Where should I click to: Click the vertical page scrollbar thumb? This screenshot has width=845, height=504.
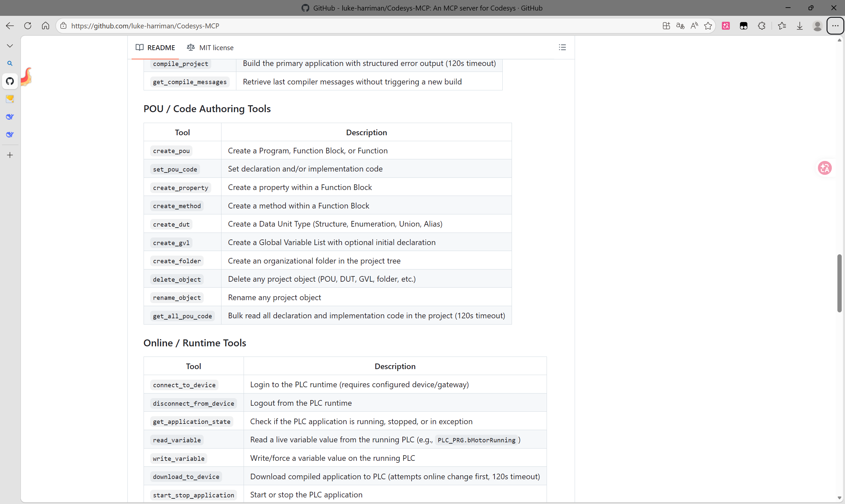click(x=839, y=283)
